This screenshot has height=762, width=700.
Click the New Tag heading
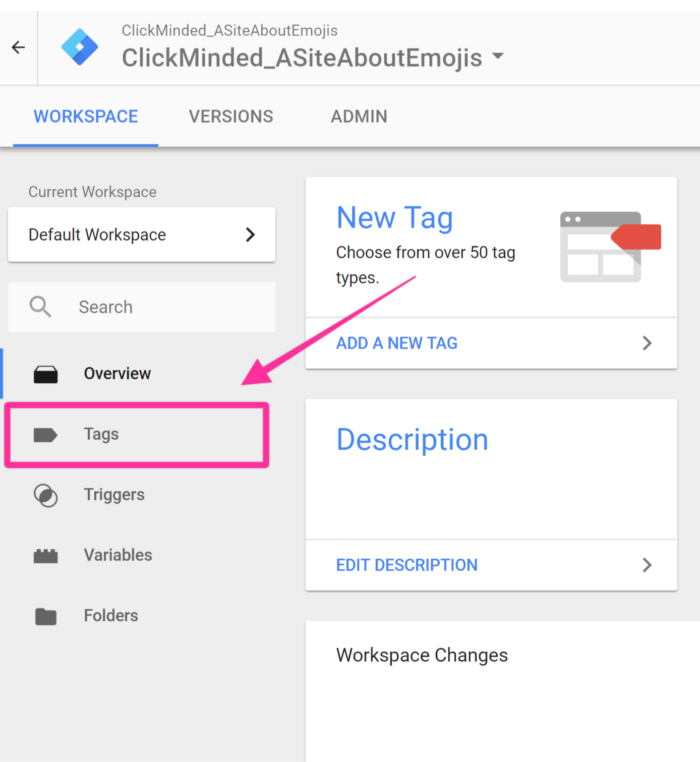click(x=394, y=218)
